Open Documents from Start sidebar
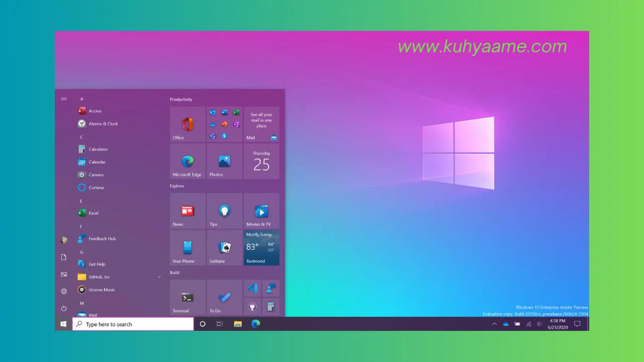The height and width of the screenshot is (362, 644). coord(64,257)
